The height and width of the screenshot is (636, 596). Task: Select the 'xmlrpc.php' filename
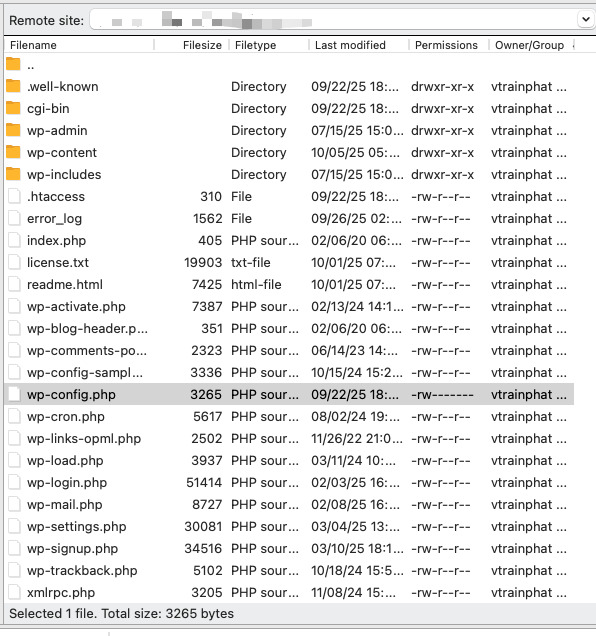click(61, 593)
